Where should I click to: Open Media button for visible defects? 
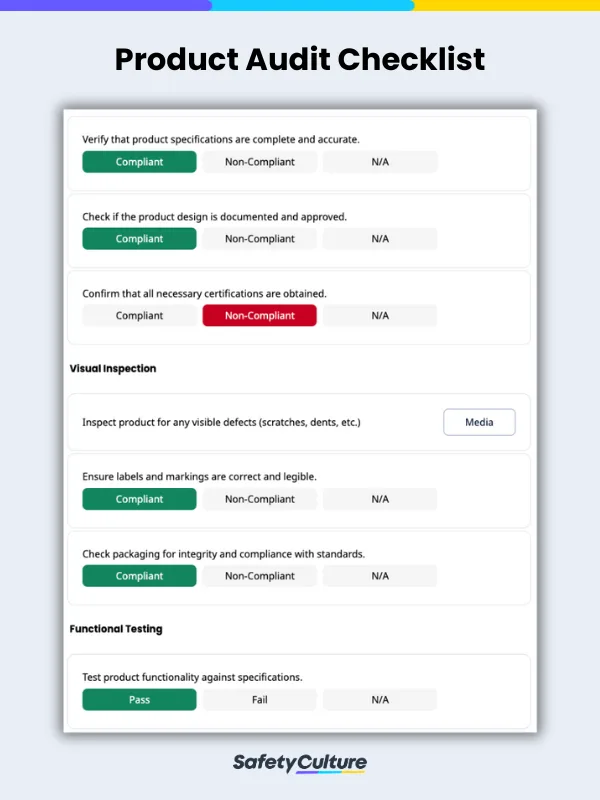tap(479, 422)
